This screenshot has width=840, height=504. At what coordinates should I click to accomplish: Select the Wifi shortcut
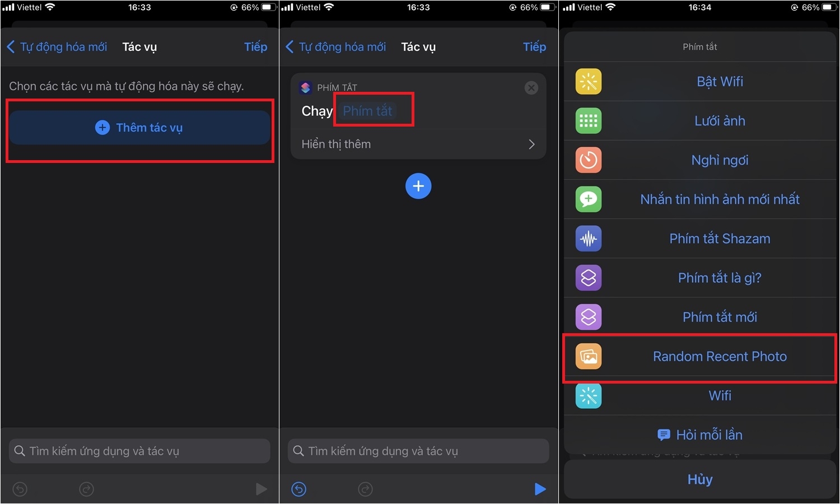pyautogui.click(x=700, y=395)
